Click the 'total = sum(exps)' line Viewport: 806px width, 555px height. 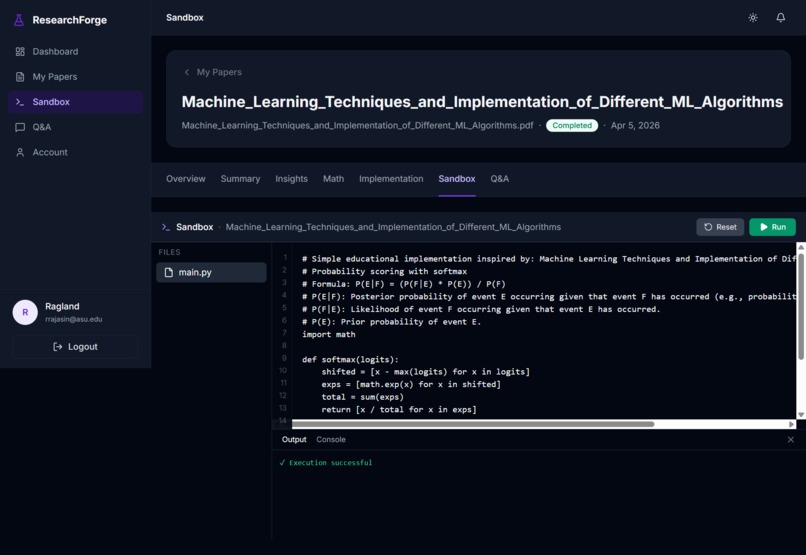362,397
